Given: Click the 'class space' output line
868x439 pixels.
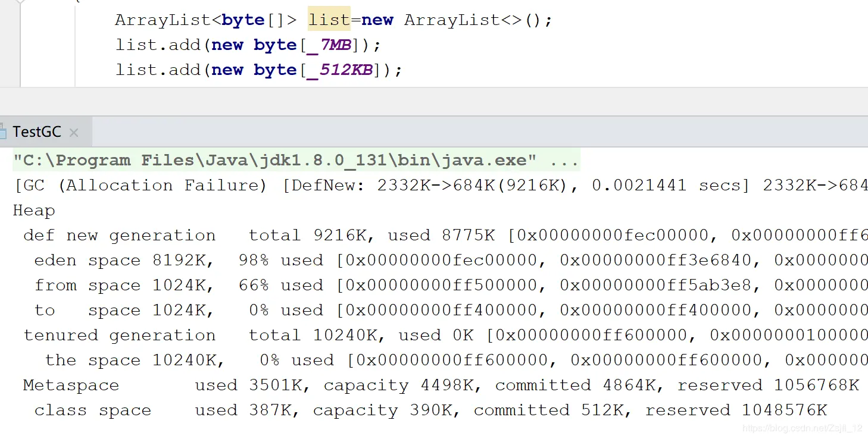Looking at the screenshot, I should [x=430, y=410].
